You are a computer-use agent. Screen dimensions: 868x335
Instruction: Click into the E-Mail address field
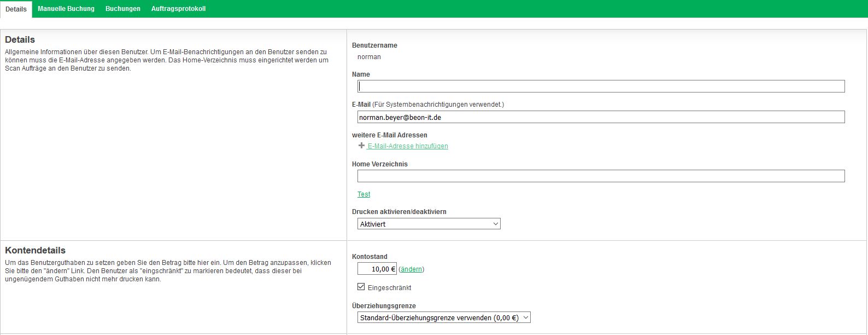point(601,117)
